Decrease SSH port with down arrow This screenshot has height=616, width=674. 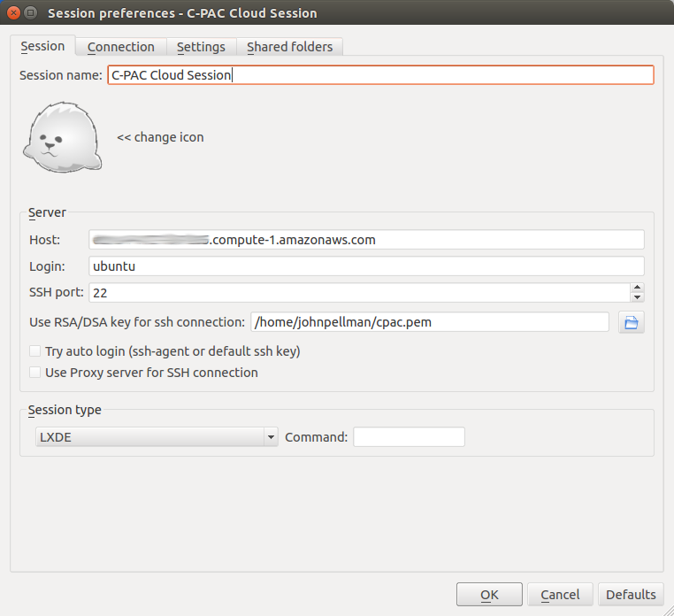[x=637, y=296]
